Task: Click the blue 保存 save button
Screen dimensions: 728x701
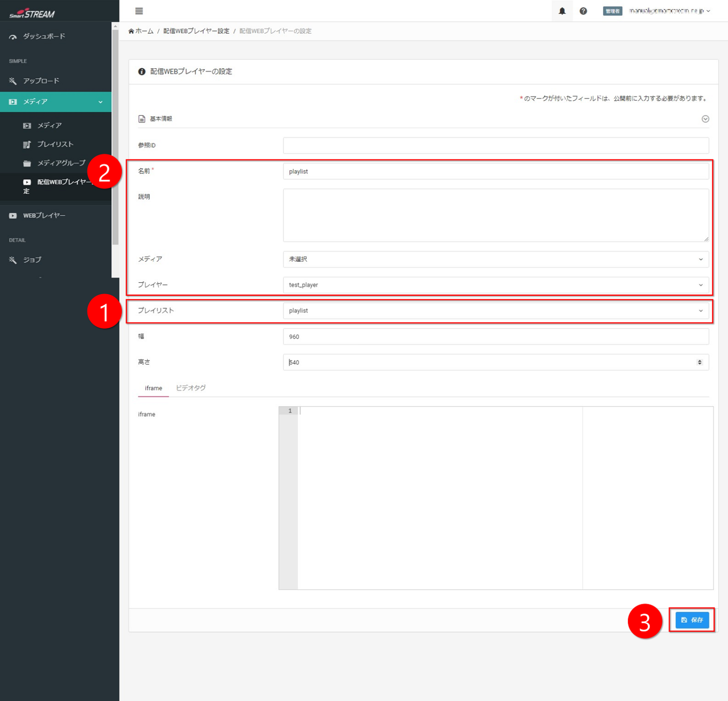Action: pyautogui.click(x=692, y=620)
